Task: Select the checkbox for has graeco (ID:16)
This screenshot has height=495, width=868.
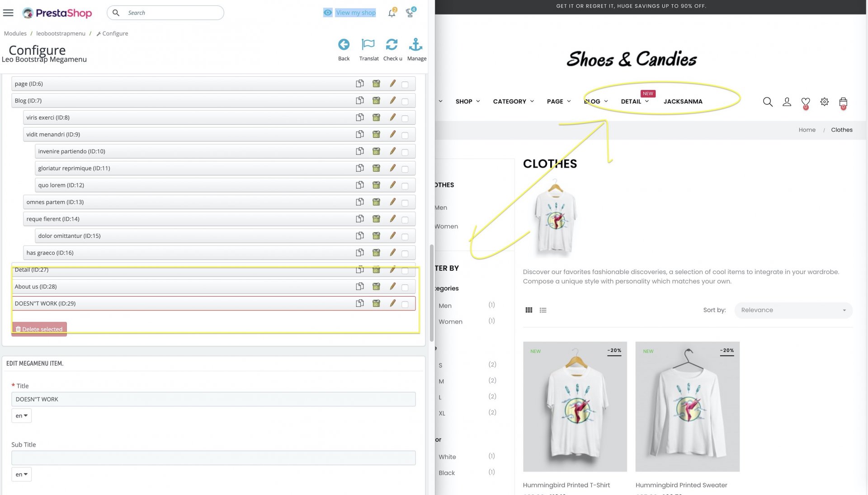Action: [x=405, y=254]
